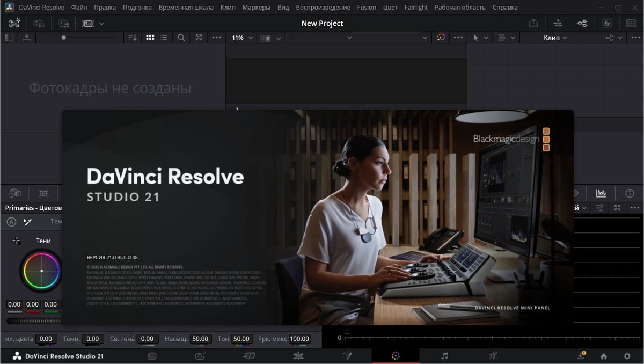Click the Quick Export icon
The image size is (644, 364).
coord(533,24)
